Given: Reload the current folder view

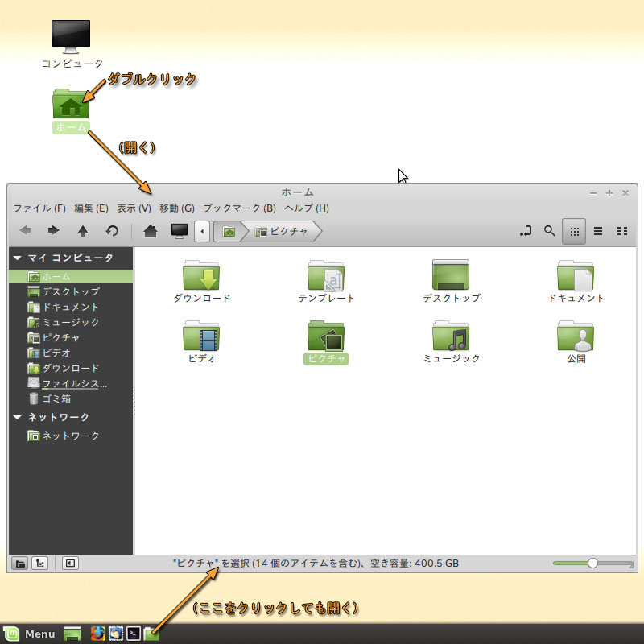Looking at the screenshot, I should pos(113,231).
